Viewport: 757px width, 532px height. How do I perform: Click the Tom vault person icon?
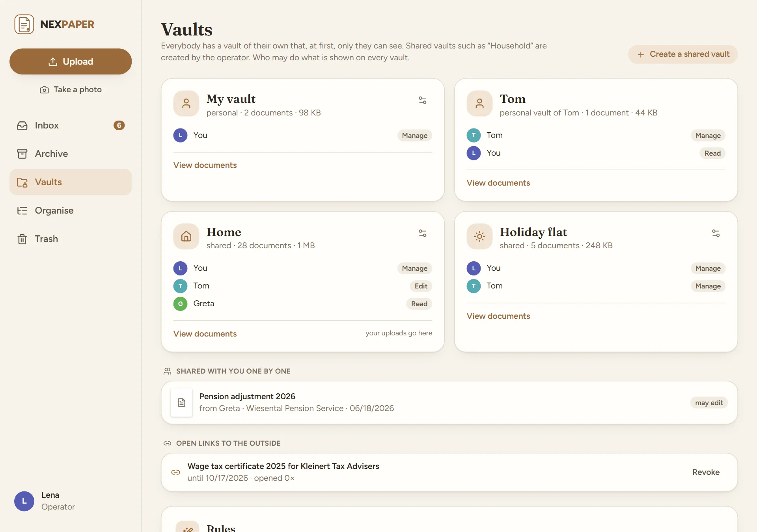pos(479,104)
